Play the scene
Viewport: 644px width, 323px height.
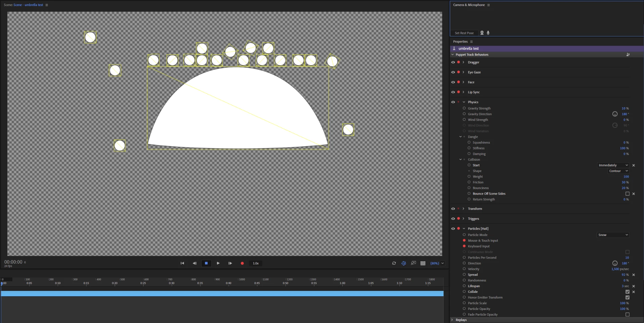click(x=218, y=263)
